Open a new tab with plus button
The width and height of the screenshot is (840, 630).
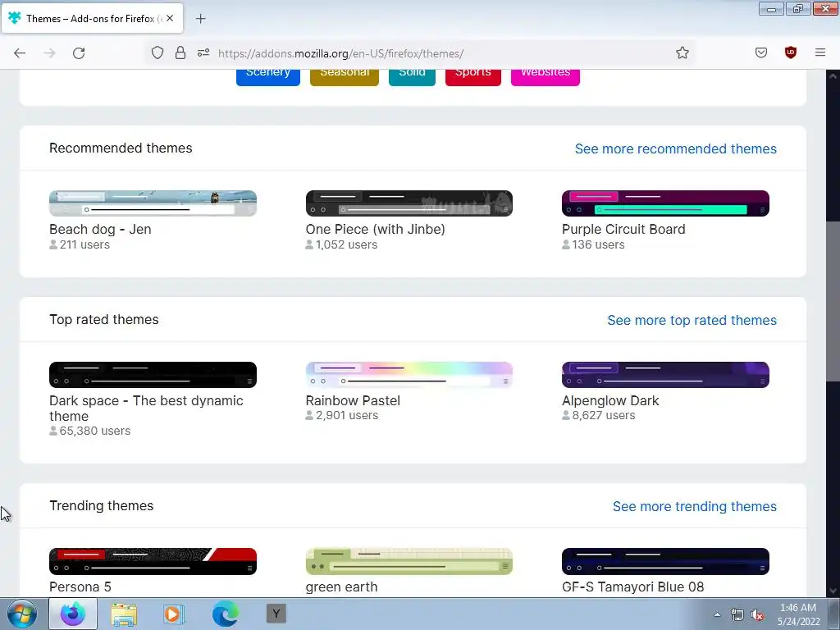pos(200,19)
